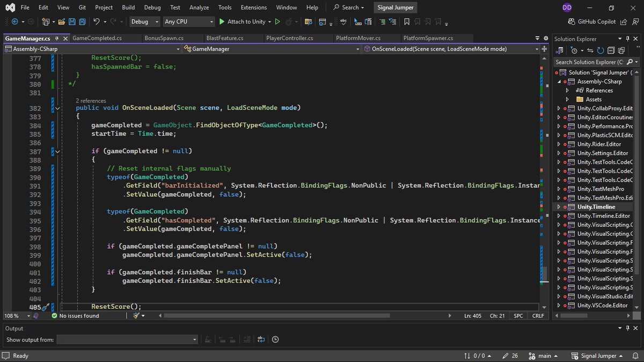
Task: Click Pending Changes Filter clock icon
Action: [574, 50]
